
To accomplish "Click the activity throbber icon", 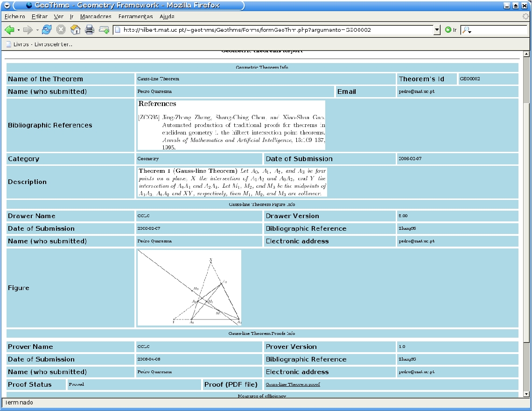I will tap(525, 16).
